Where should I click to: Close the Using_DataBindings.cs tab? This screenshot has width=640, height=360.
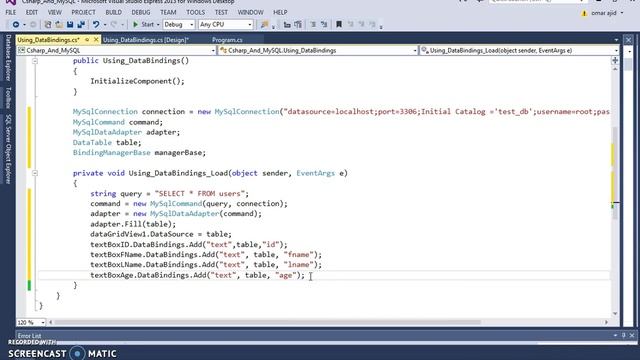pyautogui.click(x=96, y=40)
